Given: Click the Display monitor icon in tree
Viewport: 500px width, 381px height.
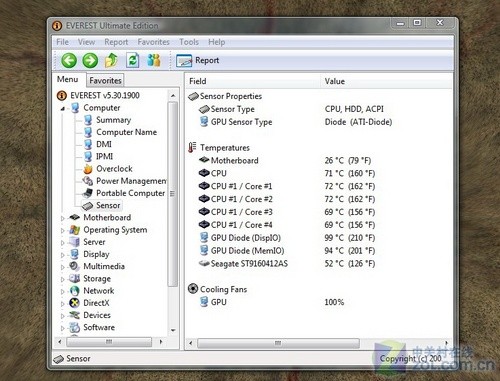Looking at the screenshot, I should 75,254.
